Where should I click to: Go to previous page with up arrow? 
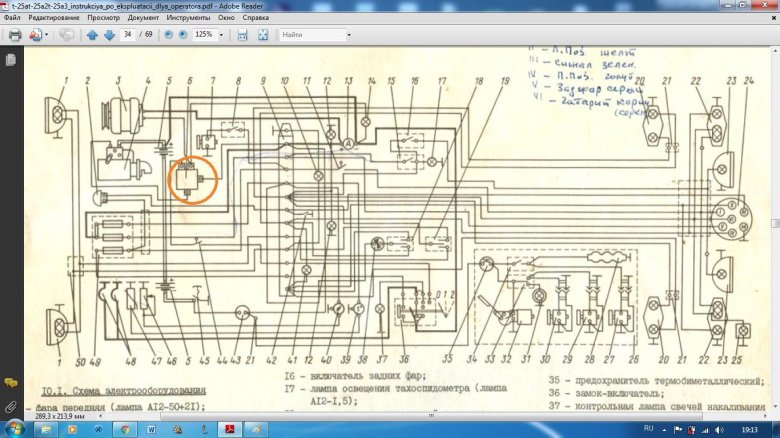click(92, 34)
